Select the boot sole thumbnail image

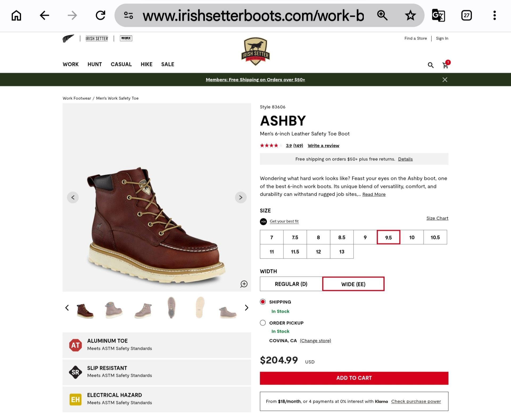pyautogui.click(x=200, y=308)
